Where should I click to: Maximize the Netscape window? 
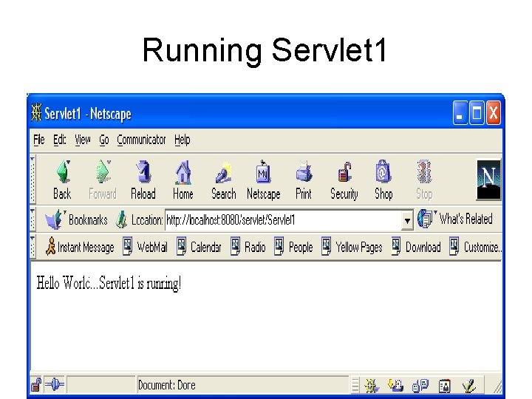click(x=477, y=112)
